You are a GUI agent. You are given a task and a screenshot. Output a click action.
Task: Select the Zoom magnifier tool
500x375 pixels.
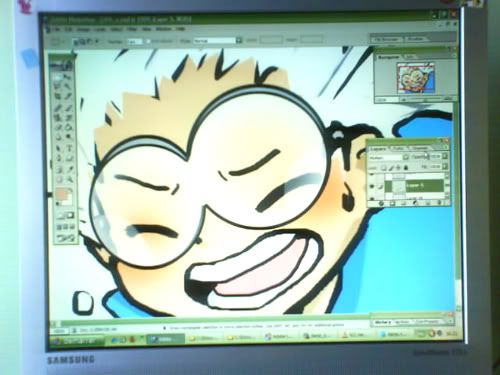70,180
